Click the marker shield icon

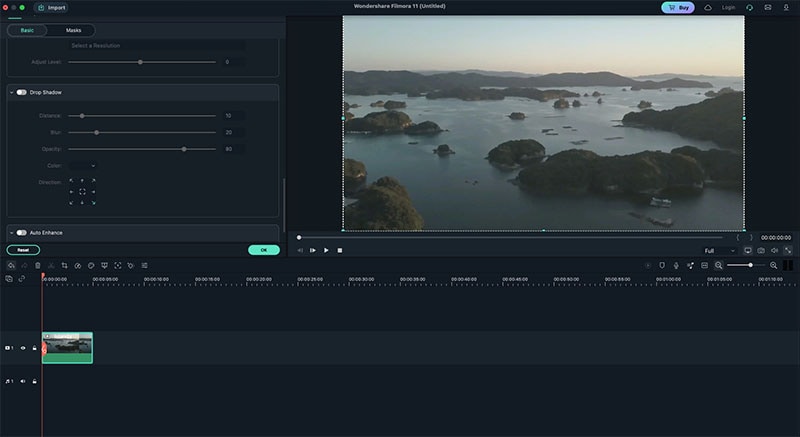662,265
